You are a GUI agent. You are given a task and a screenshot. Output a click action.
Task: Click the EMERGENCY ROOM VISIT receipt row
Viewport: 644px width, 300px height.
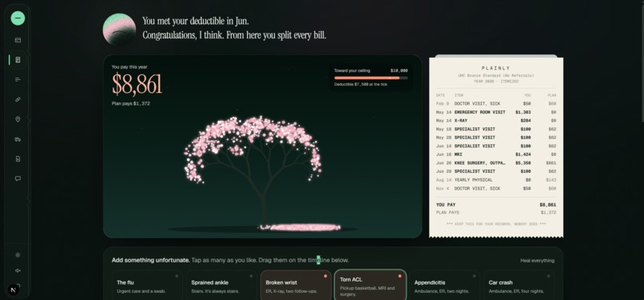click(x=495, y=112)
